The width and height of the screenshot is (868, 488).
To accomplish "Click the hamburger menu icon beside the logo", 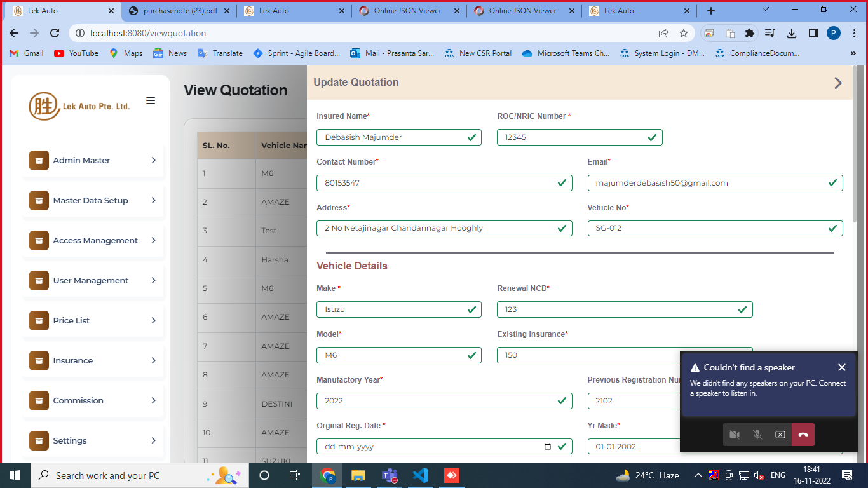I will [x=151, y=100].
